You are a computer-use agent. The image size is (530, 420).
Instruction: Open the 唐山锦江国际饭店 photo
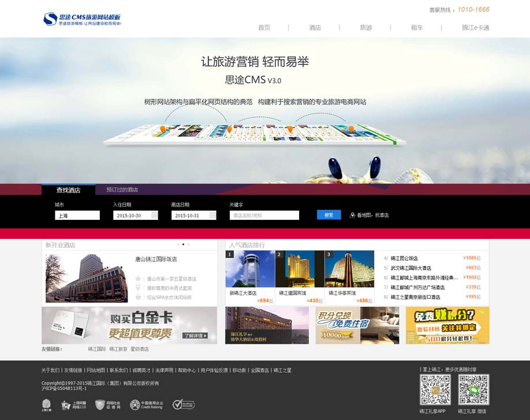(87, 278)
